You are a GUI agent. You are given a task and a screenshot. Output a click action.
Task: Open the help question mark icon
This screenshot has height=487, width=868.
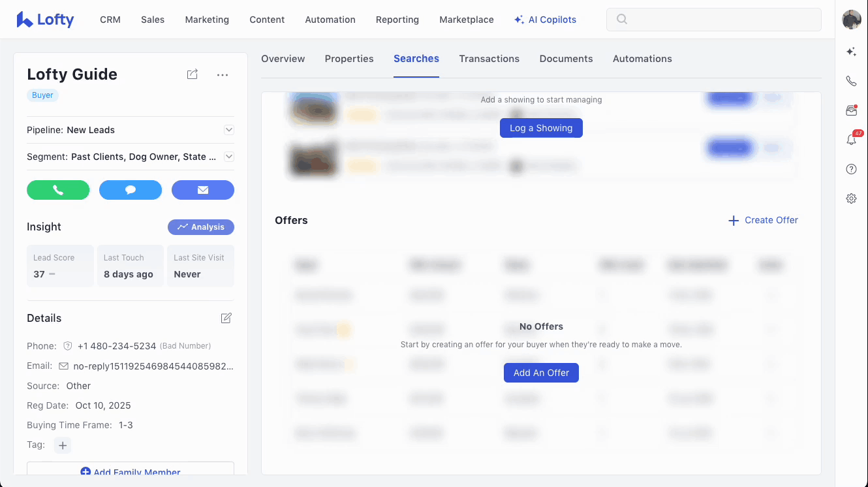851,169
